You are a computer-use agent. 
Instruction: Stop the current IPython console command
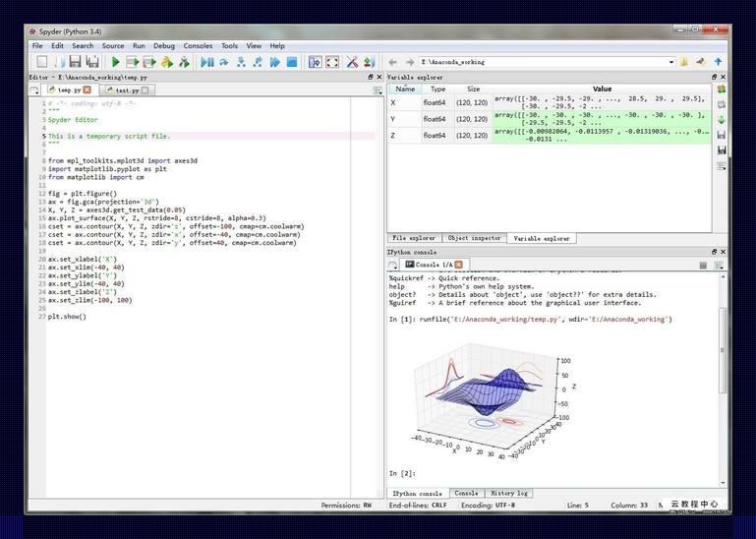coord(703,265)
